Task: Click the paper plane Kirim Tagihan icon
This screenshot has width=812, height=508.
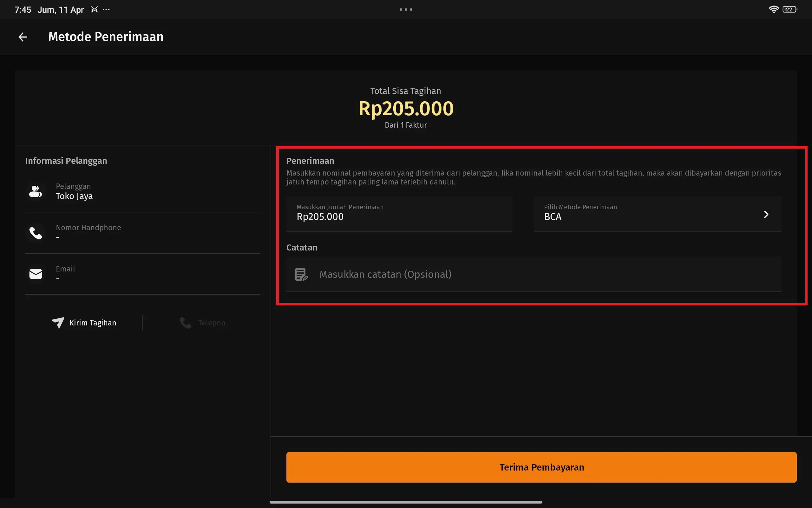Action: pyautogui.click(x=58, y=323)
